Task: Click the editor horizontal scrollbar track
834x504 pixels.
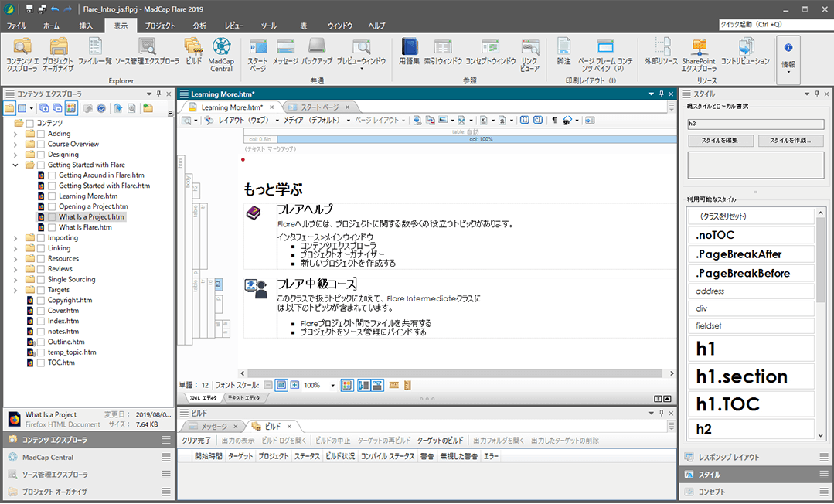Action: (456, 373)
